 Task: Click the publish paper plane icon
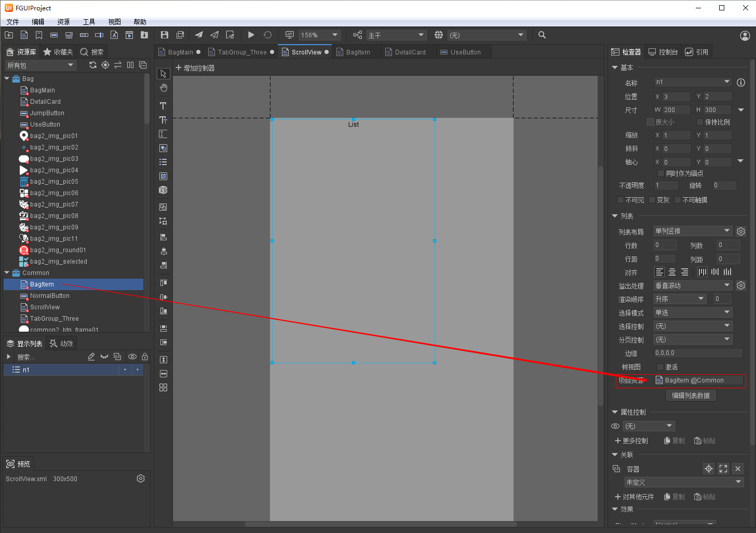199,35
